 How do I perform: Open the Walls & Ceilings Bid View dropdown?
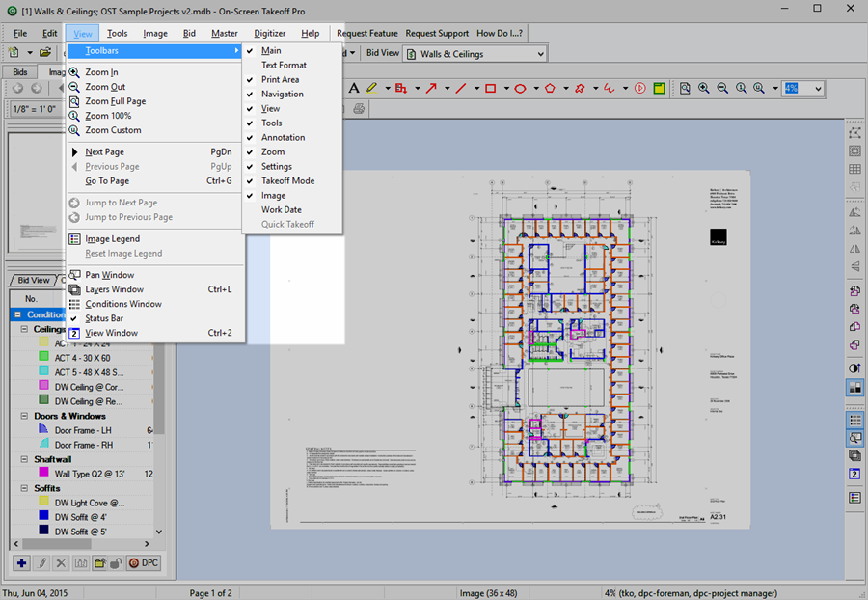pos(540,54)
